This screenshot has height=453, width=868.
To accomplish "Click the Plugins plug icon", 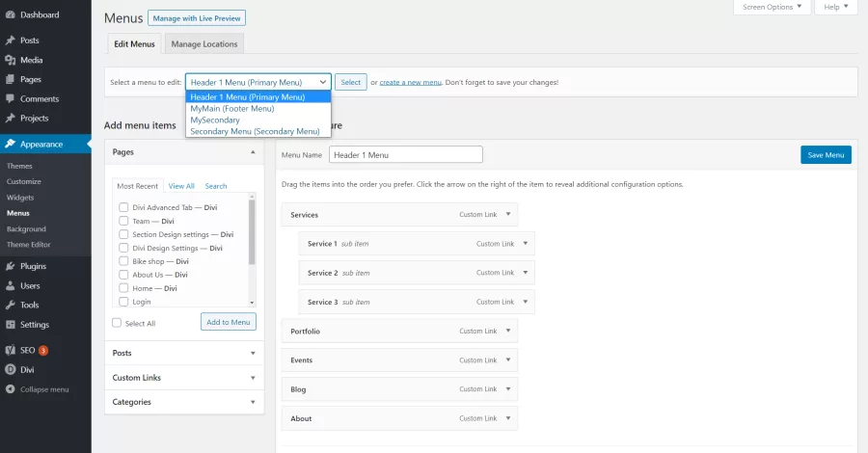I will [x=10, y=266].
